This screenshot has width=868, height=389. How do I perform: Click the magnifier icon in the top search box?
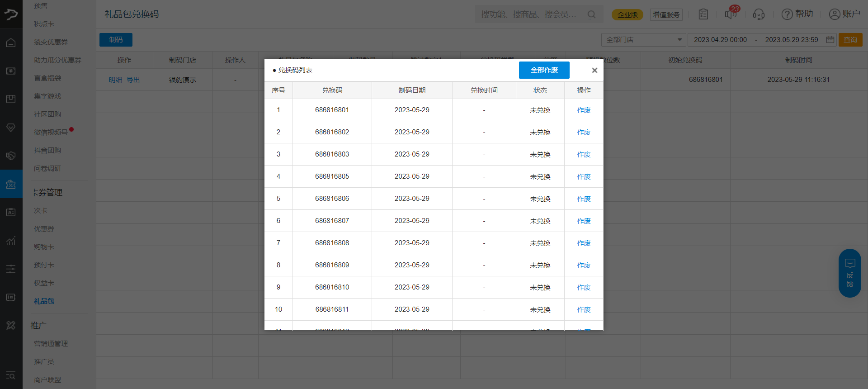[591, 14]
